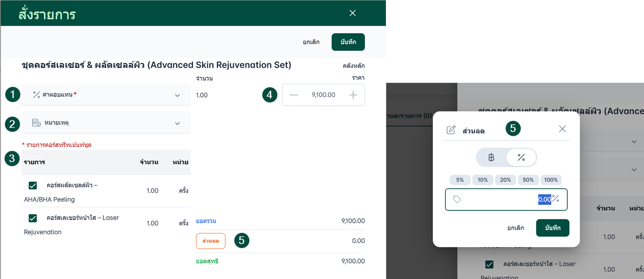Click the plus icon to increase price
Image resolution: width=644 pixels, height=279 pixels.
[x=353, y=95]
